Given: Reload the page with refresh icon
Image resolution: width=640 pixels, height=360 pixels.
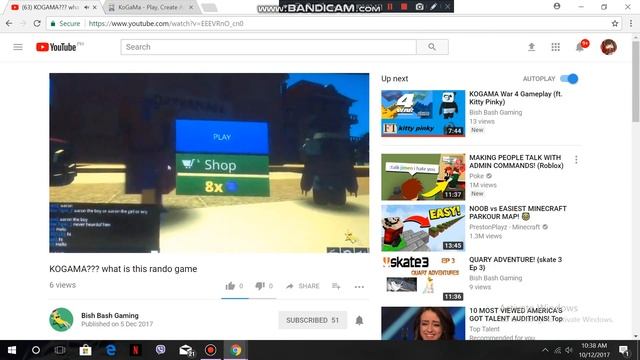Looking at the screenshot, I should coord(37,23).
